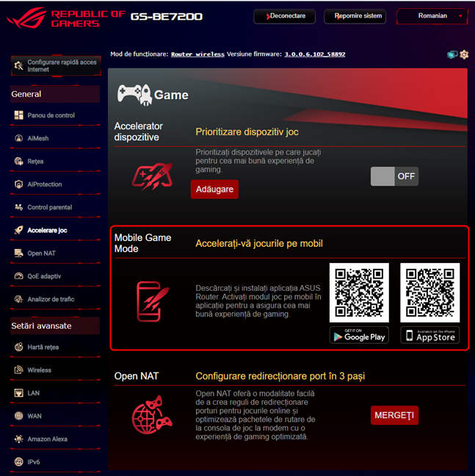Click the Accelerați-vă jocurile pe mobil heading

pyautogui.click(x=259, y=243)
